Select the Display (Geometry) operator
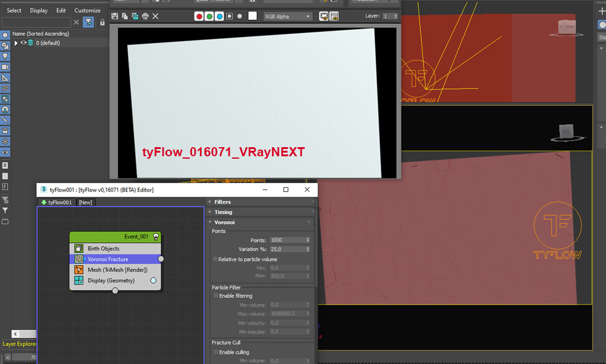Screen dimensions: 606x364 point(115,280)
